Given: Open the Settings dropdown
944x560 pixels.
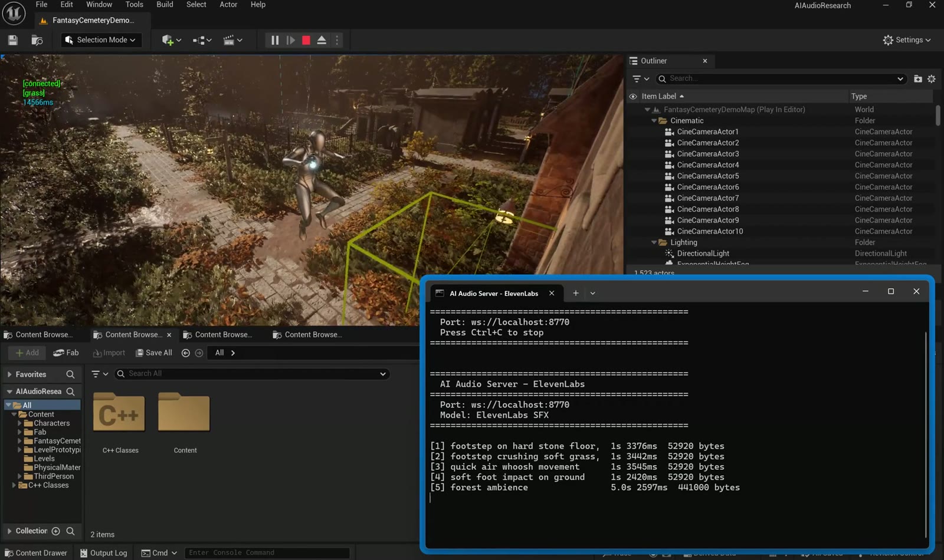Looking at the screenshot, I should (x=907, y=40).
